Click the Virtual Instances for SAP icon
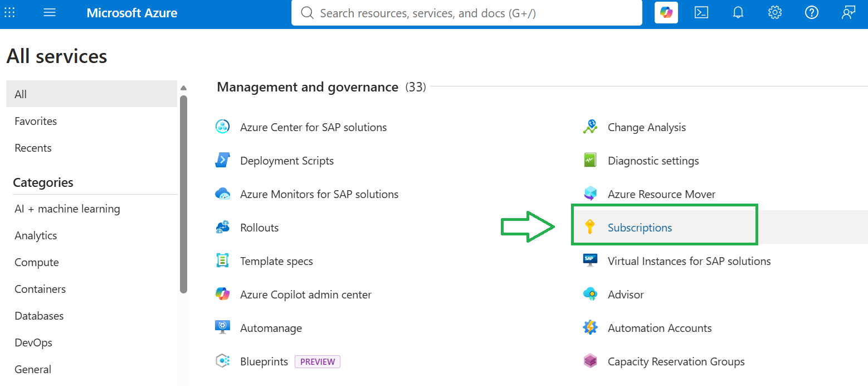The image size is (868, 386). click(590, 261)
